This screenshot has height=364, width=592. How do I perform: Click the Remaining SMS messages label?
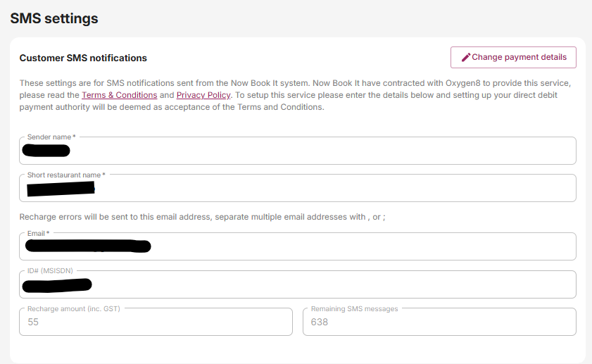354,308
